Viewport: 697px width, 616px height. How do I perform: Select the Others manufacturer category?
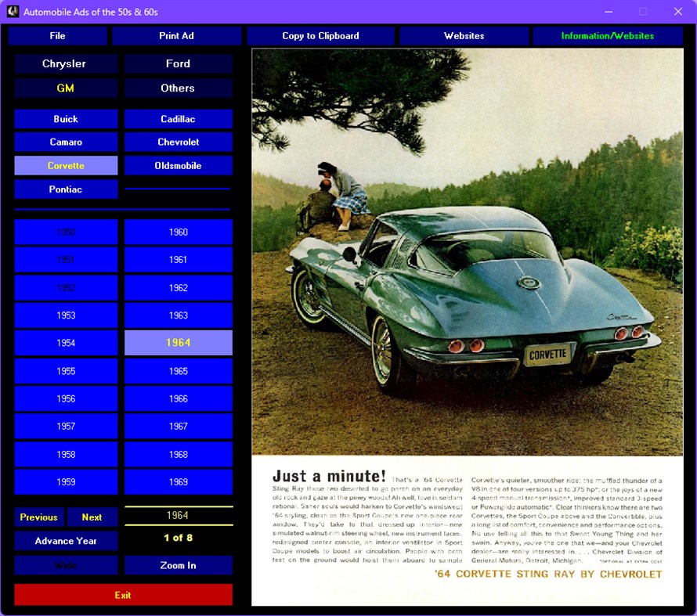tap(178, 88)
